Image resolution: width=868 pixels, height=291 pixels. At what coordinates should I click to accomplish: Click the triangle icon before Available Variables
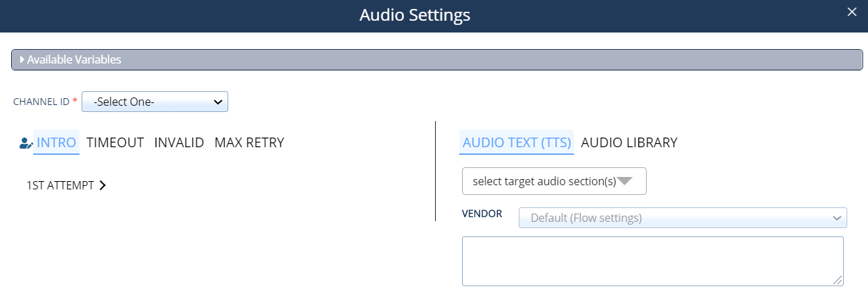(22, 59)
